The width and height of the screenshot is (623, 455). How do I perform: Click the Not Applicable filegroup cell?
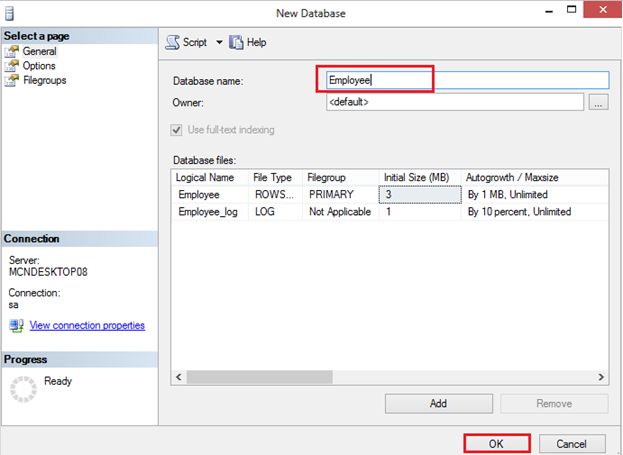pos(341,212)
